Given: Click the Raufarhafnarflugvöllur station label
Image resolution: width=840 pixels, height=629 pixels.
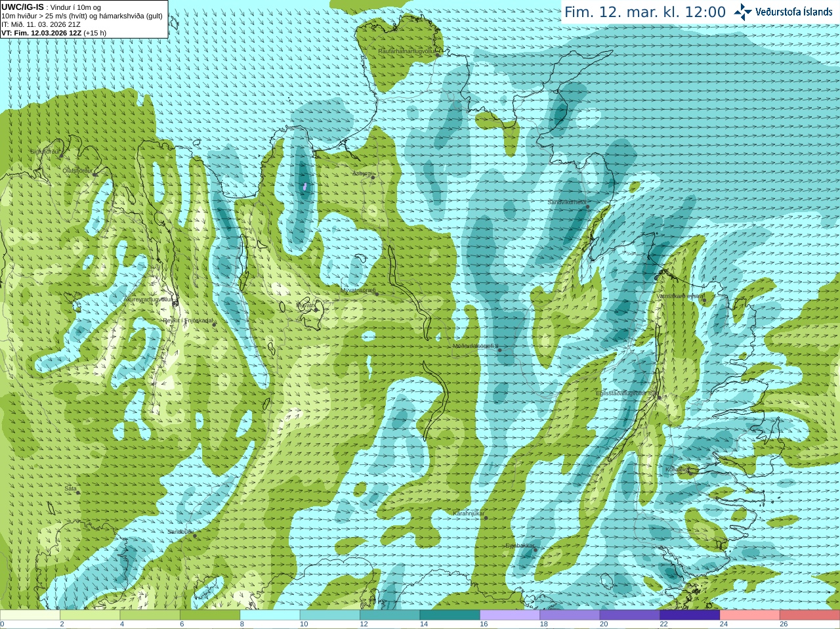Looking at the screenshot, I should click(x=407, y=51).
